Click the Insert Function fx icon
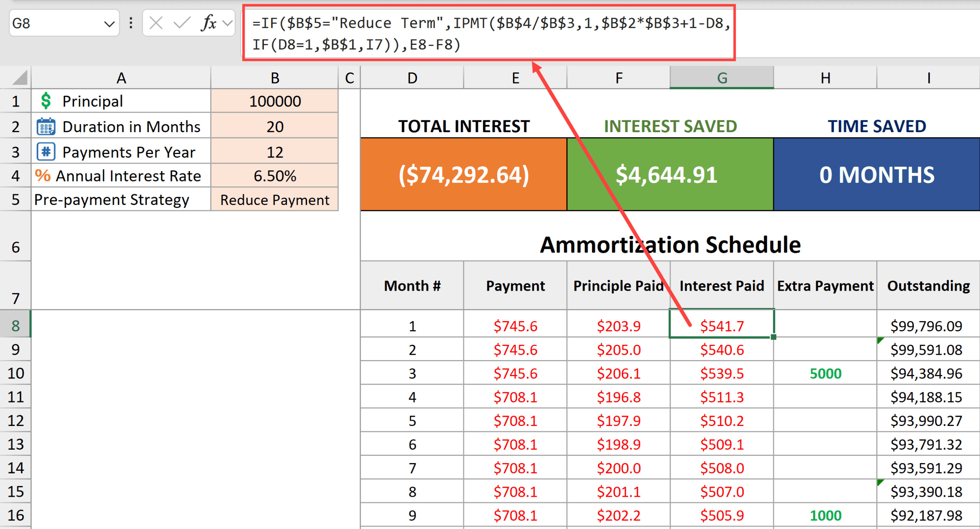The height and width of the screenshot is (529, 980). pos(209,23)
